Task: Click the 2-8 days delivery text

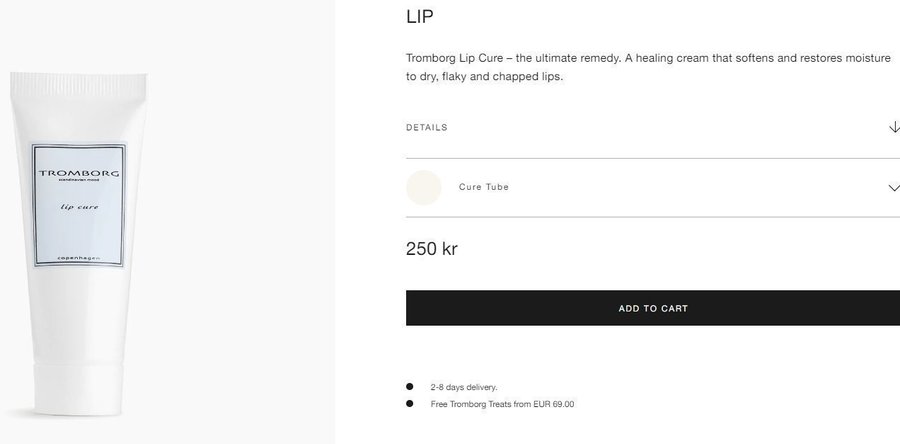Action: tap(464, 387)
